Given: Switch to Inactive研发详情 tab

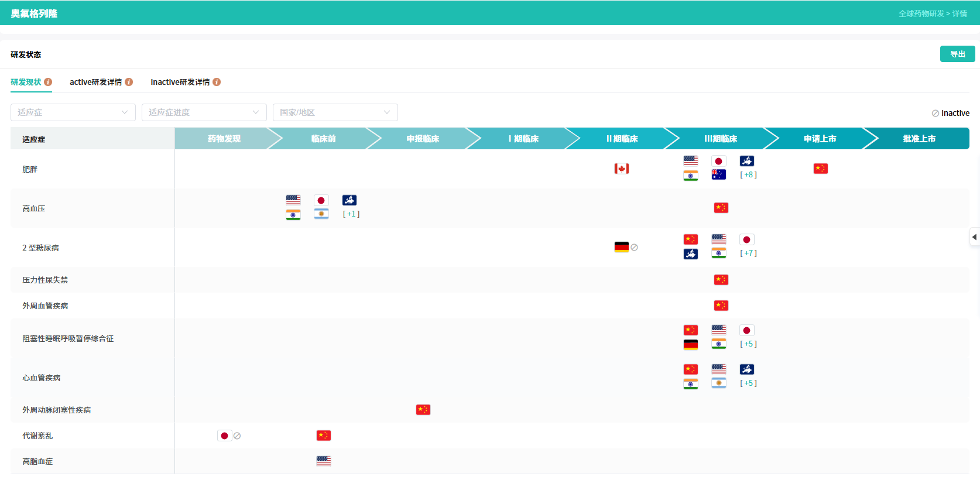Looking at the screenshot, I should pyautogui.click(x=180, y=82).
